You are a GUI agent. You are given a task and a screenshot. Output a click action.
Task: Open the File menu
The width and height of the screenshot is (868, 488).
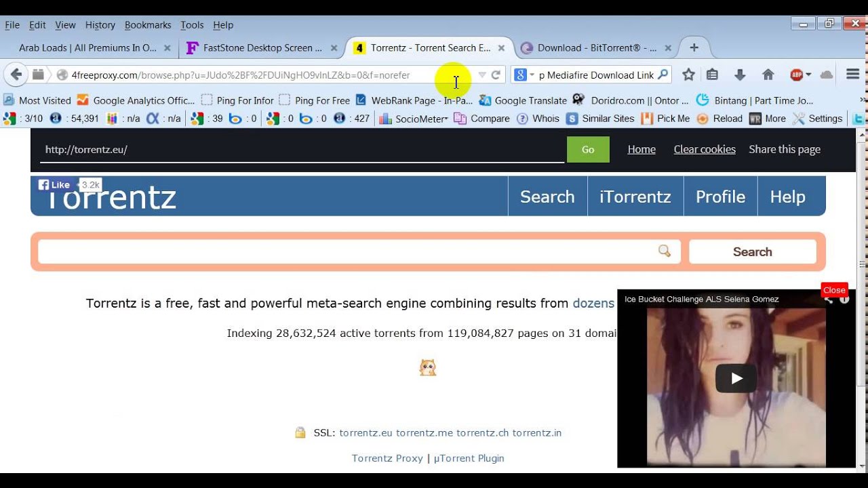coord(12,24)
